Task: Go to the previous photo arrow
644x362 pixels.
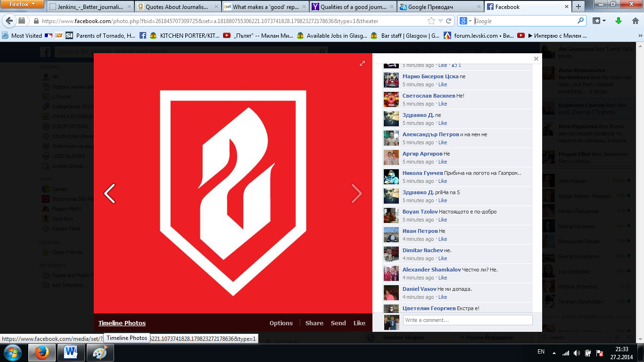Action: click(109, 193)
